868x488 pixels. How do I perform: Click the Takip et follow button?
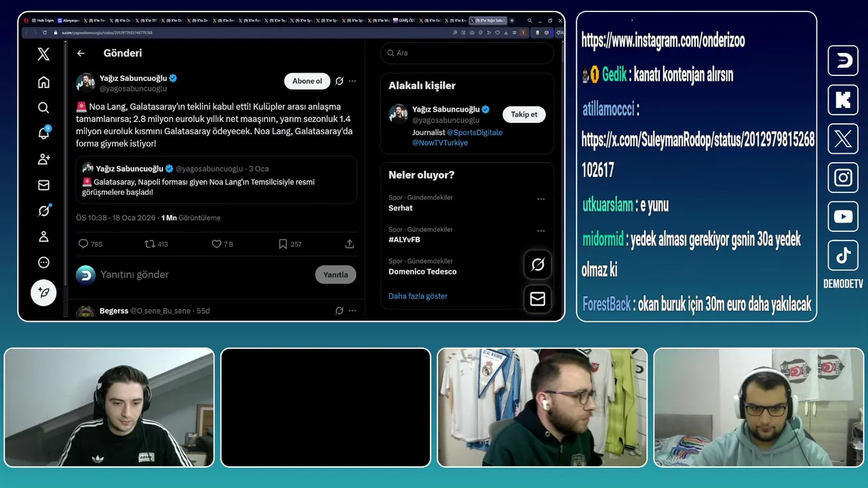(524, 115)
